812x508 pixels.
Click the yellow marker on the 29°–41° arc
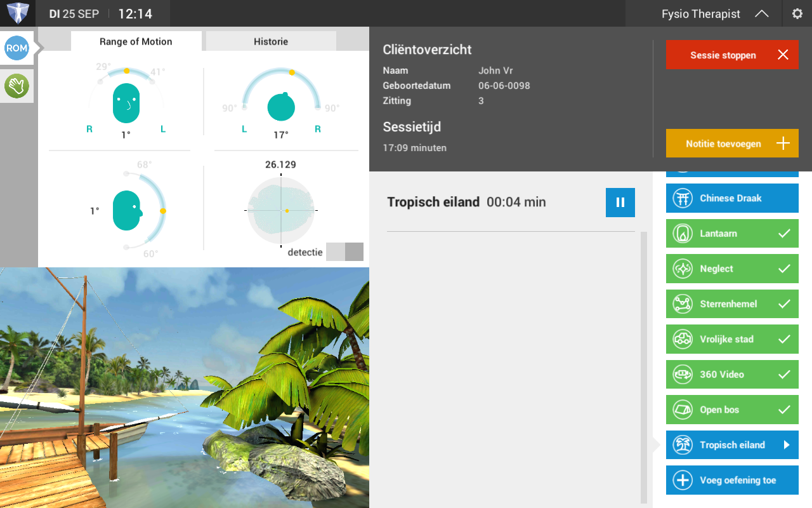pyautogui.click(x=127, y=71)
